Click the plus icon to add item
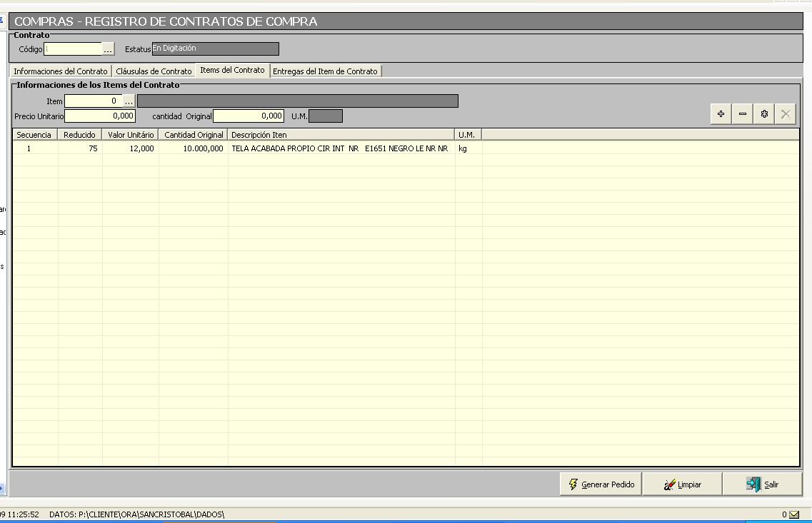This screenshot has height=523, width=812. tap(721, 114)
